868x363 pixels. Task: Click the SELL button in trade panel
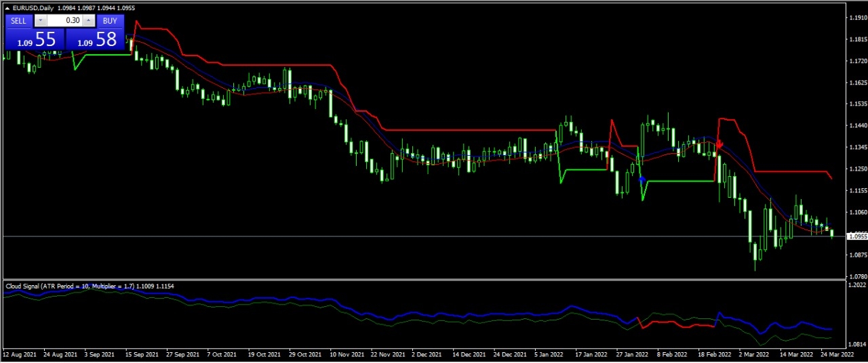coord(19,21)
